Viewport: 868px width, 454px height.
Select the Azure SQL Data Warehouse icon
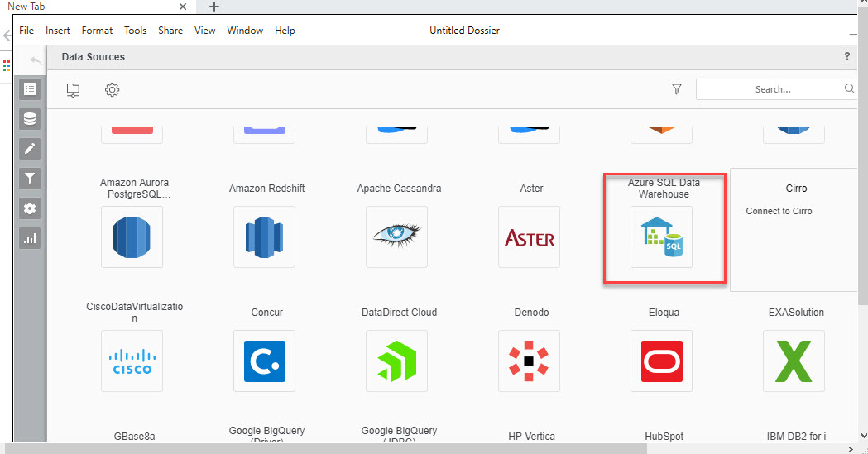[x=661, y=237]
